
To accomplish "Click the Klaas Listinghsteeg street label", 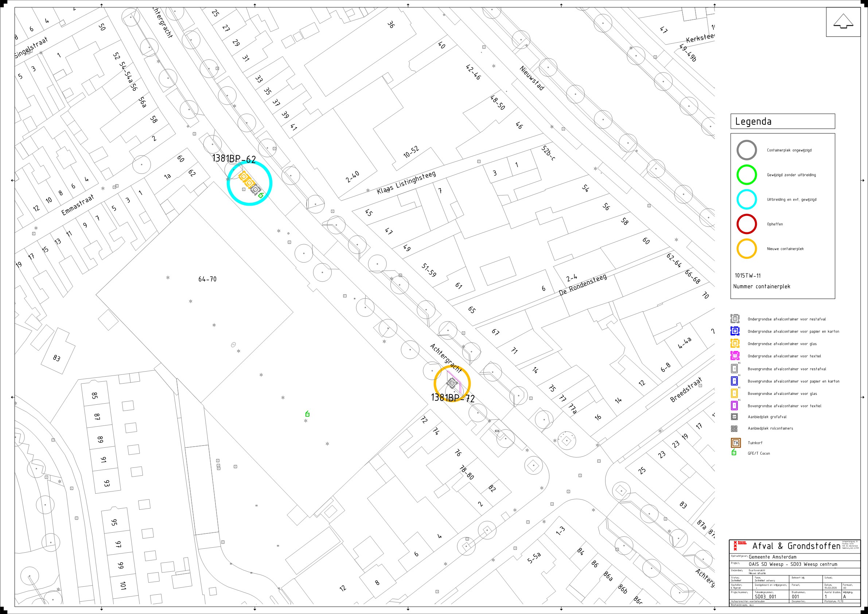I will pyautogui.click(x=406, y=183).
